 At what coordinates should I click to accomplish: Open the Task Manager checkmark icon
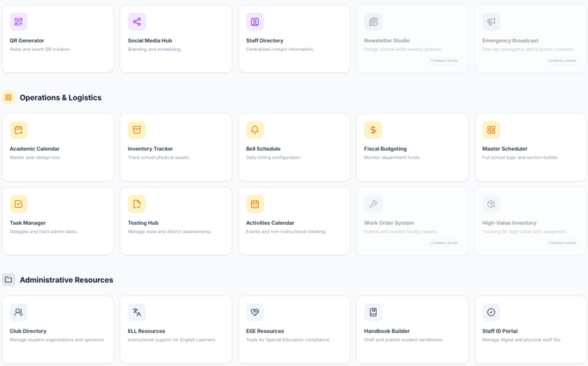(x=18, y=204)
